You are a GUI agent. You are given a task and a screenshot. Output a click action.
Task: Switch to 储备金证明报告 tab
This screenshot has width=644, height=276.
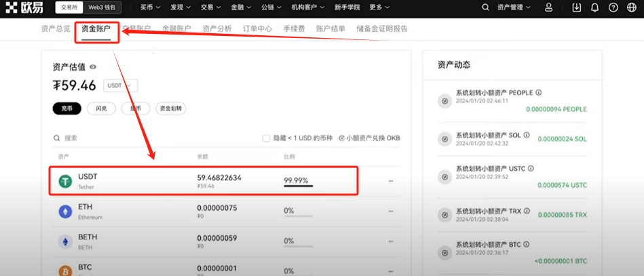pos(382,28)
